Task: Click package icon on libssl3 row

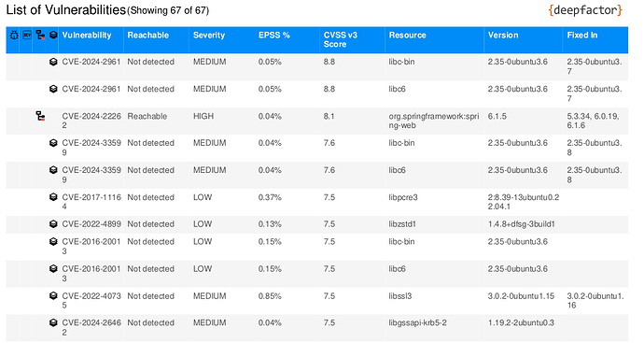Action: (53, 295)
